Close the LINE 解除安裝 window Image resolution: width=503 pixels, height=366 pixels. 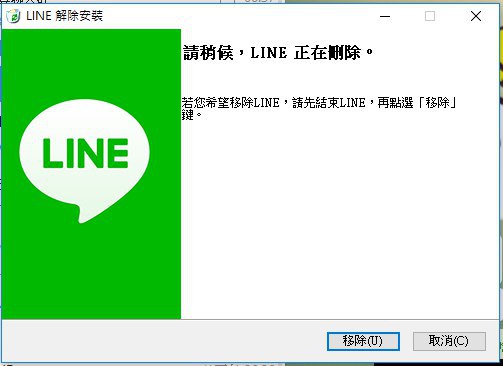click(476, 16)
